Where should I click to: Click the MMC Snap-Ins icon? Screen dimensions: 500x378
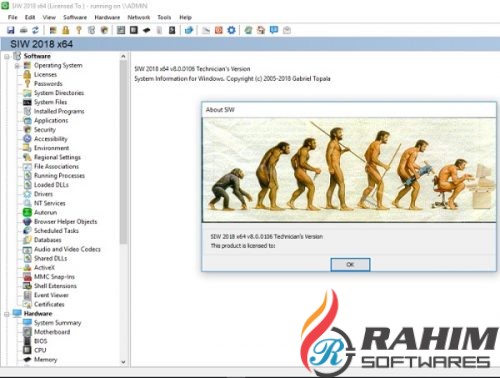tap(27, 277)
